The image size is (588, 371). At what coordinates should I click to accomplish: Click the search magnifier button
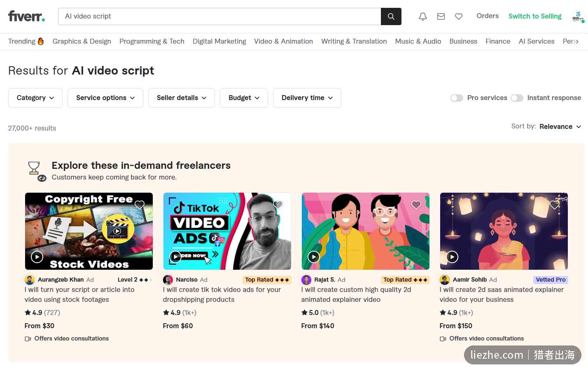(391, 16)
